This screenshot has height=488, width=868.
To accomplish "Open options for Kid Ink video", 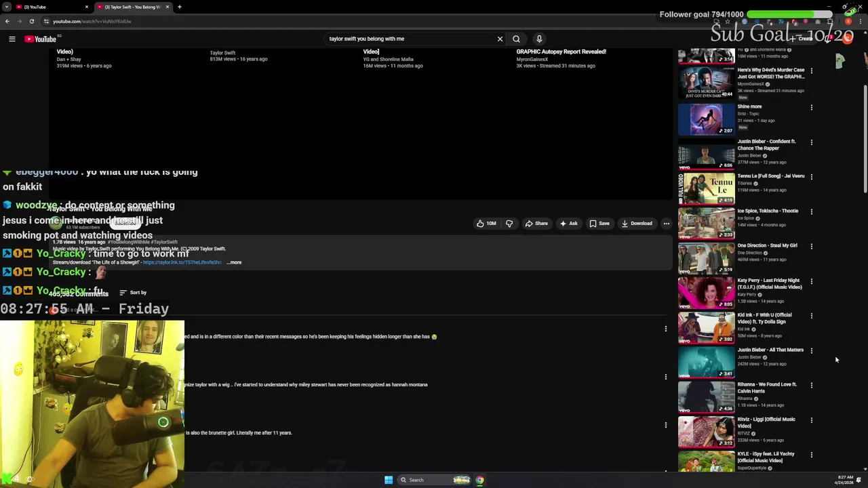I will point(811,316).
